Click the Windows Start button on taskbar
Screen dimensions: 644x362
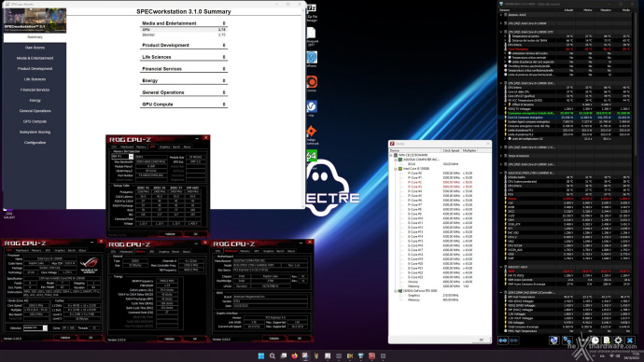260,355
